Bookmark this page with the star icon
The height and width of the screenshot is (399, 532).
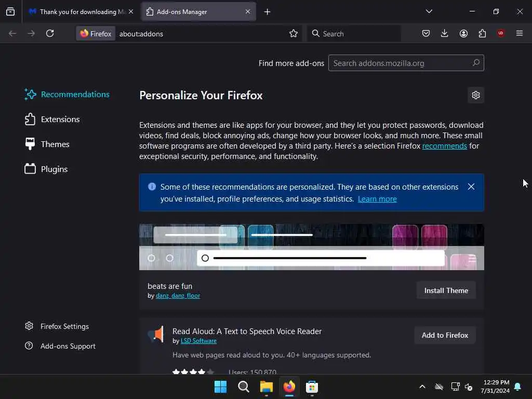[x=294, y=33]
